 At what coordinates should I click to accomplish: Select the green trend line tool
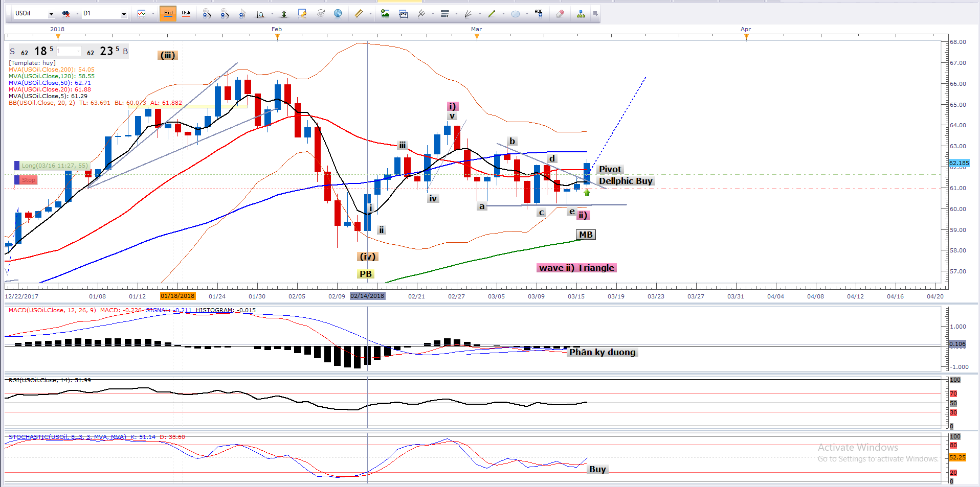(492, 14)
